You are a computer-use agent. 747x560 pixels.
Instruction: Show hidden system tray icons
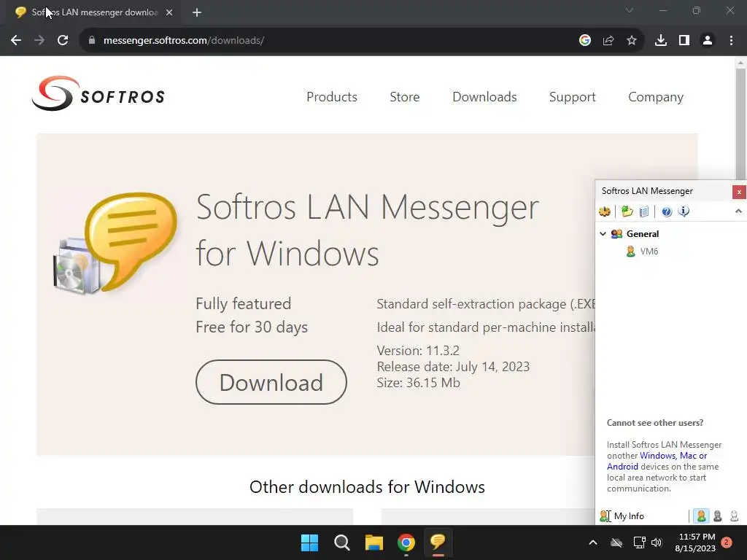click(593, 542)
